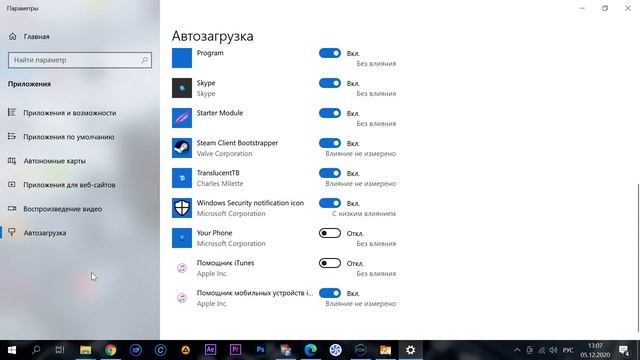Enable Помощник iTunes startup toggle
This screenshot has width=640, height=360.
point(330,263)
